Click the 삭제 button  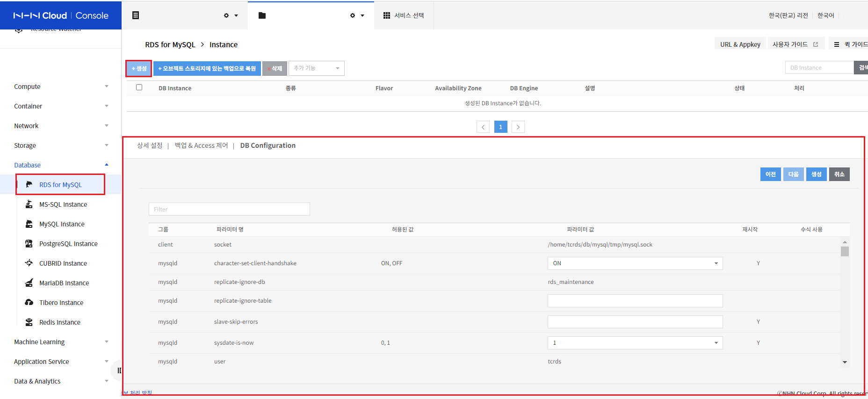(x=275, y=68)
